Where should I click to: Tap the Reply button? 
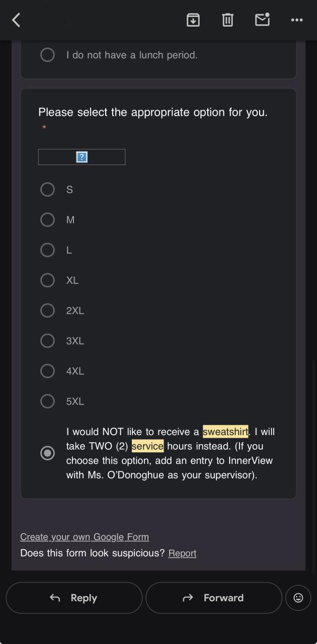point(74,598)
